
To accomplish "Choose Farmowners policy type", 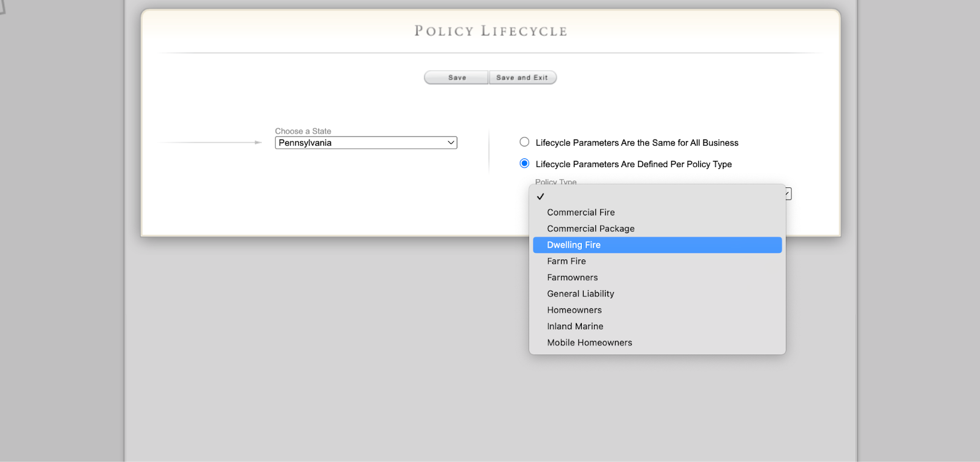I will click(x=572, y=278).
